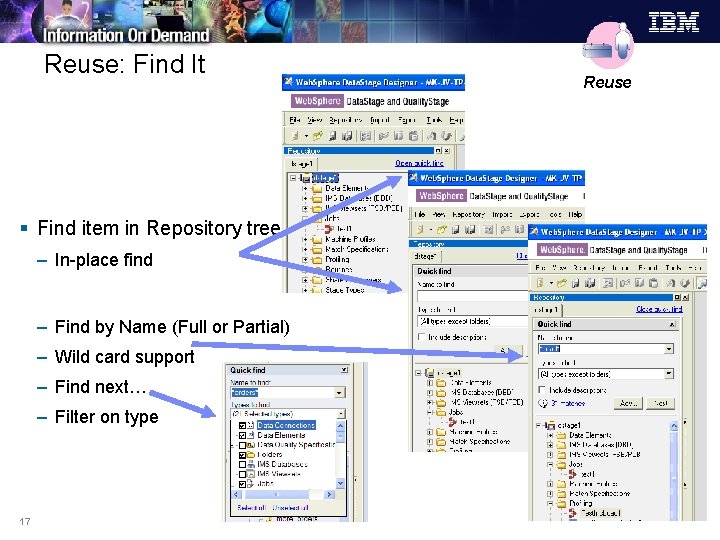
Task: Click Copy icon in first Designer window toolbar
Action: coord(399,135)
